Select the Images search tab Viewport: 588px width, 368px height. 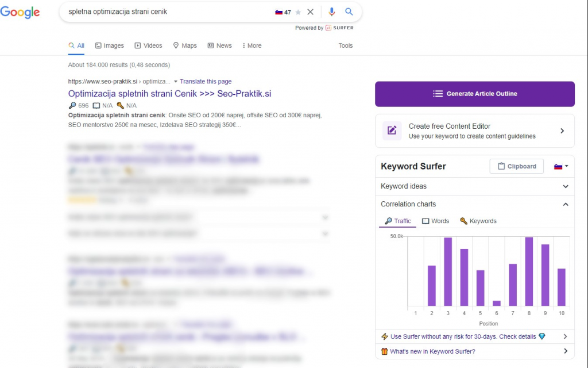tap(110, 45)
